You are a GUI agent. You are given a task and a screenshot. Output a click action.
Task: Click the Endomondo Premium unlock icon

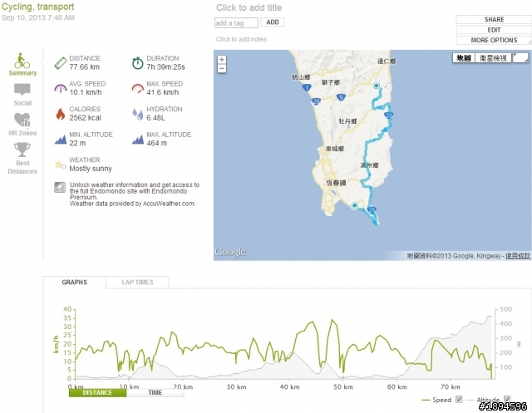60,187
